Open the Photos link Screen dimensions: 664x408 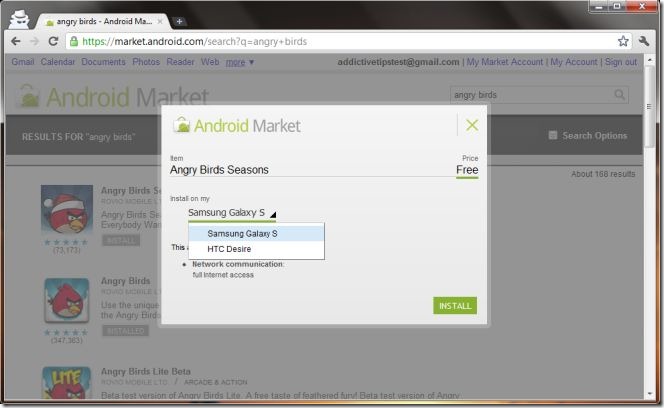pyautogui.click(x=146, y=62)
